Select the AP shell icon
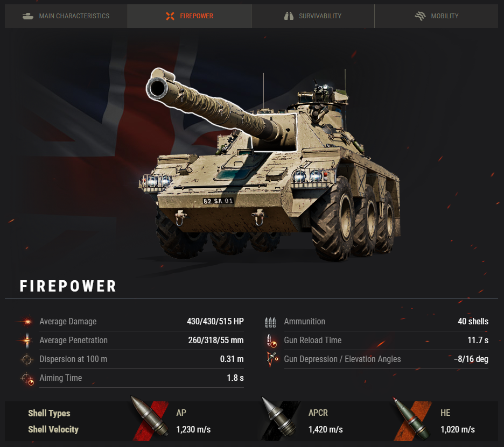This screenshot has width=504, height=447. coord(150,417)
